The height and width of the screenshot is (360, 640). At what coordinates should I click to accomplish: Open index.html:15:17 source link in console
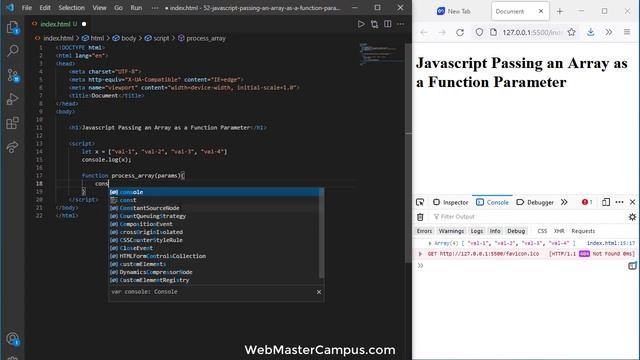pyautogui.click(x=611, y=243)
